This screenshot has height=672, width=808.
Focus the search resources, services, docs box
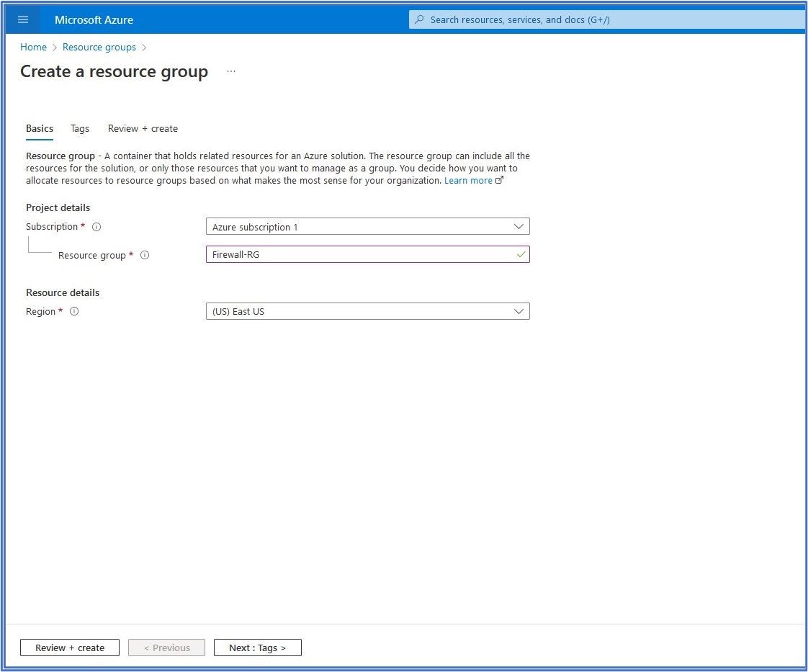pos(605,19)
